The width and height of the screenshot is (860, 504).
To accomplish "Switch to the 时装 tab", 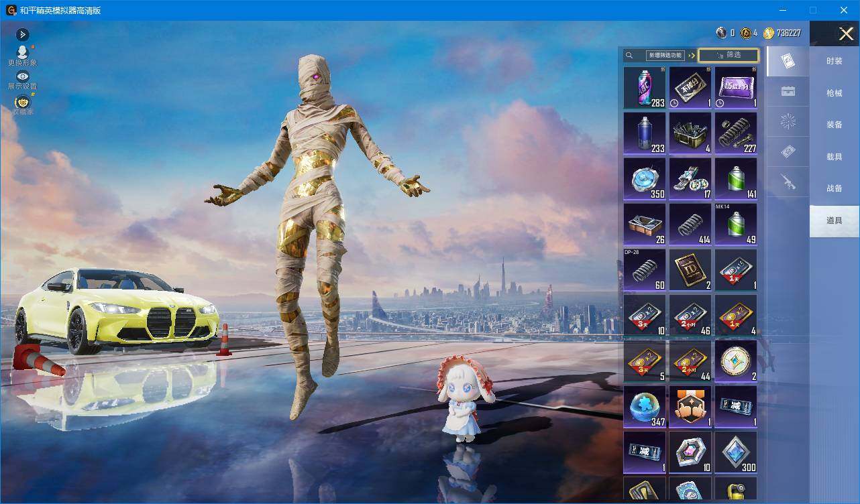I will (x=835, y=61).
